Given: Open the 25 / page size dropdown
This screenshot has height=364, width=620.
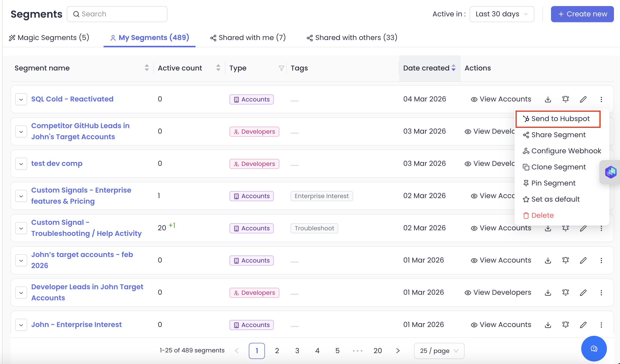Looking at the screenshot, I should coord(439,351).
